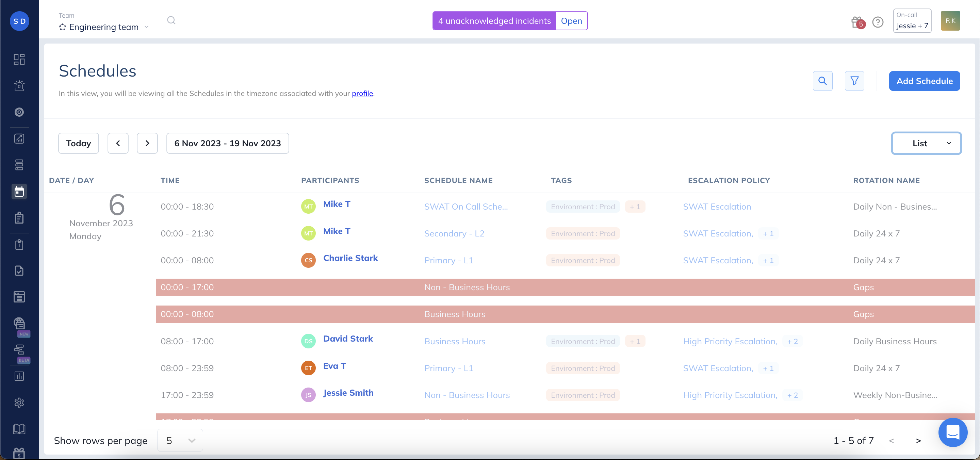Open the profile link
Viewport: 980px width, 460px height.
point(362,94)
